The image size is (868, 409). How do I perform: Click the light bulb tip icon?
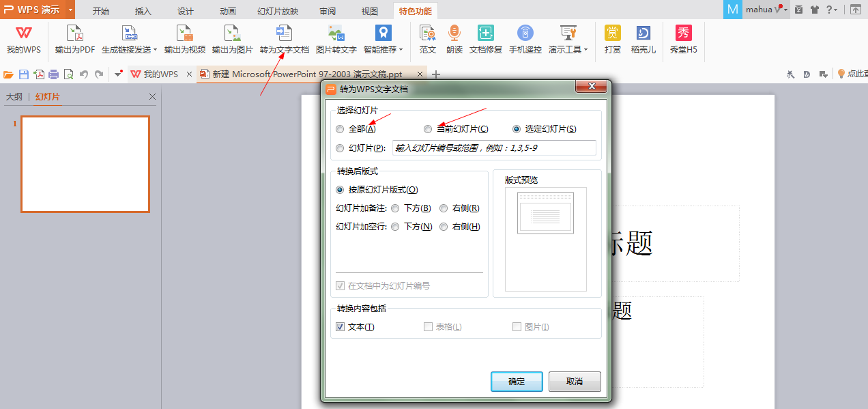841,74
